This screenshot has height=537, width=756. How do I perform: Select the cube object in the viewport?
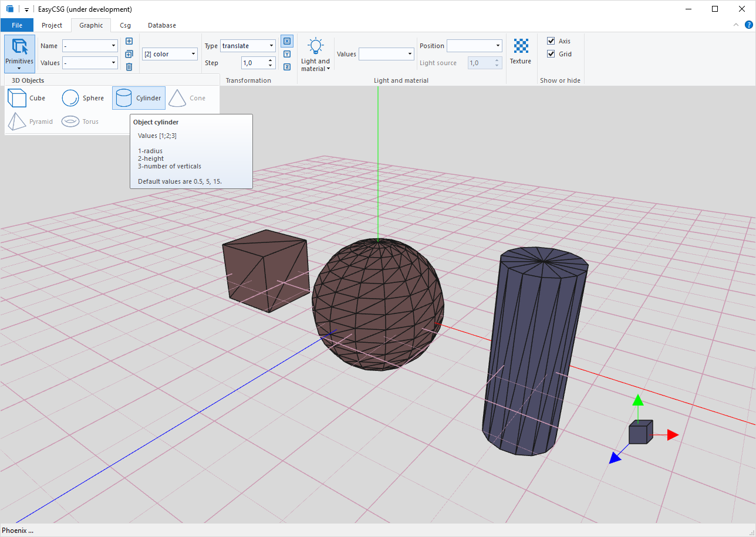click(266, 270)
